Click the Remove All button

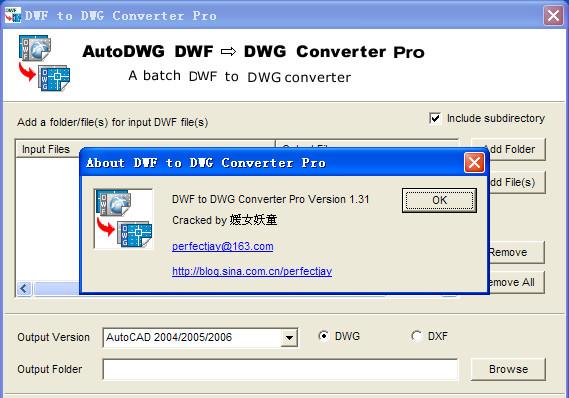click(x=517, y=282)
